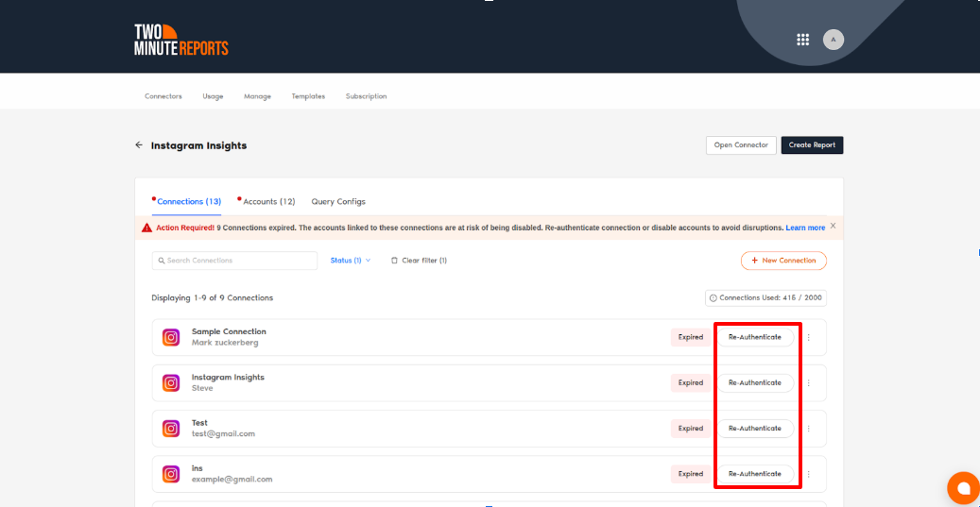Open the apps grid icon
This screenshot has height=507, width=980.
803,40
